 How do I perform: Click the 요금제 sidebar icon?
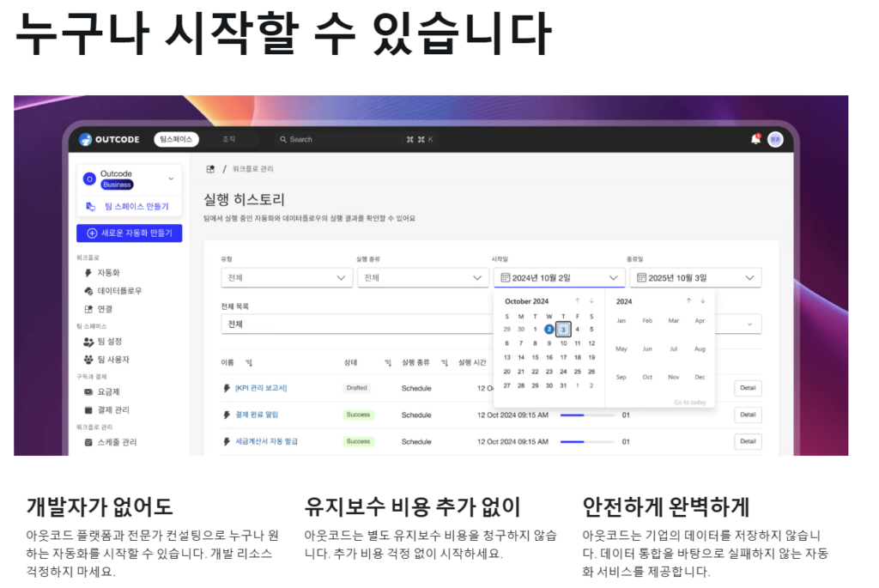pos(88,391)
